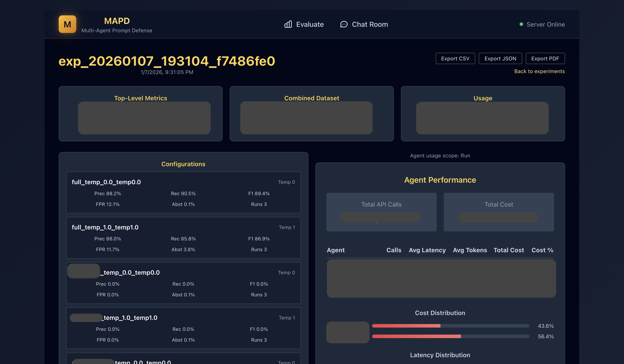
Task: Select the full_temp_0.0_temp0.0 configuration card
Action: point(183,193)
